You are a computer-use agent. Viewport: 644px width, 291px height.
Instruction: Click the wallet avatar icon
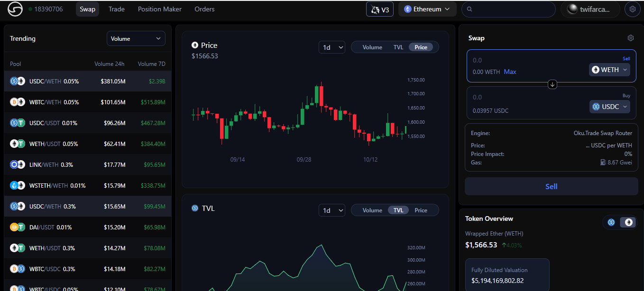[572, 9]
